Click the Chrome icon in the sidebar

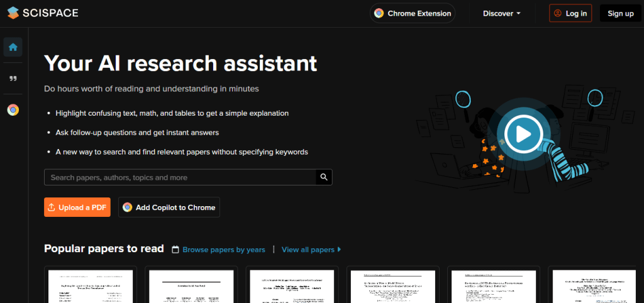(13, 110)
